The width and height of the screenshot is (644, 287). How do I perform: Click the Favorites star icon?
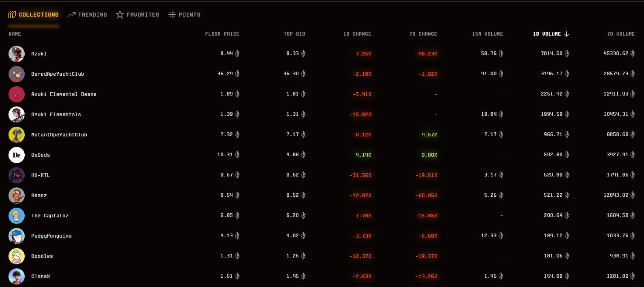point(120,15)
